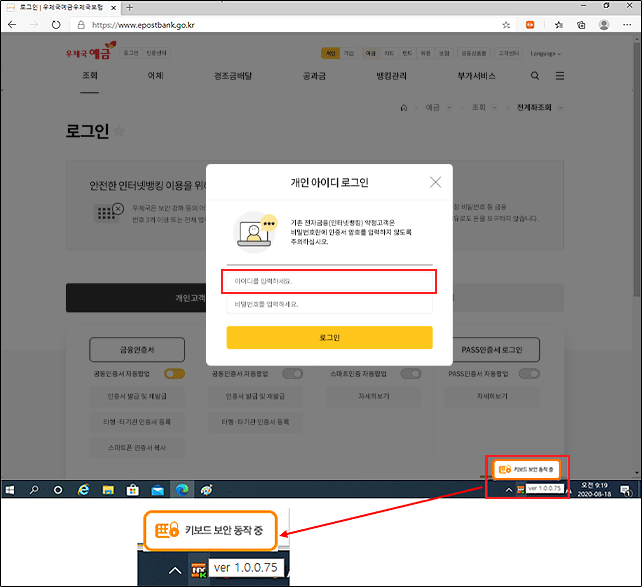Open the hamburger menu in site header
The width and height of the screenshot is (642, 587).
click(x=560, y=76)
